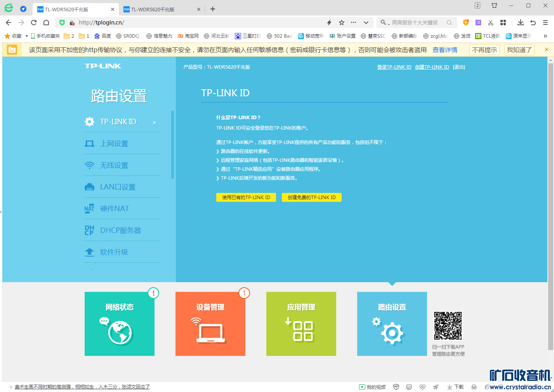Switch to the second TL-WDR5620 tab
554x392 pixels.
tap(162, 9)
